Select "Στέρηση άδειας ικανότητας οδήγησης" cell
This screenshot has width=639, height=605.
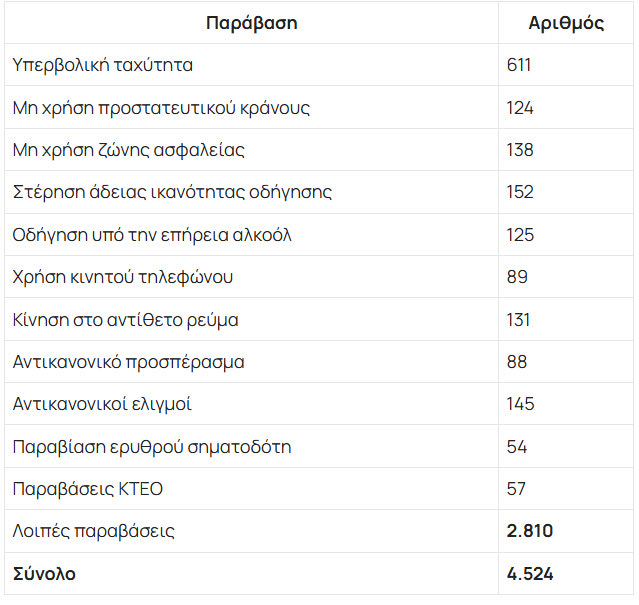pos(172,192)
